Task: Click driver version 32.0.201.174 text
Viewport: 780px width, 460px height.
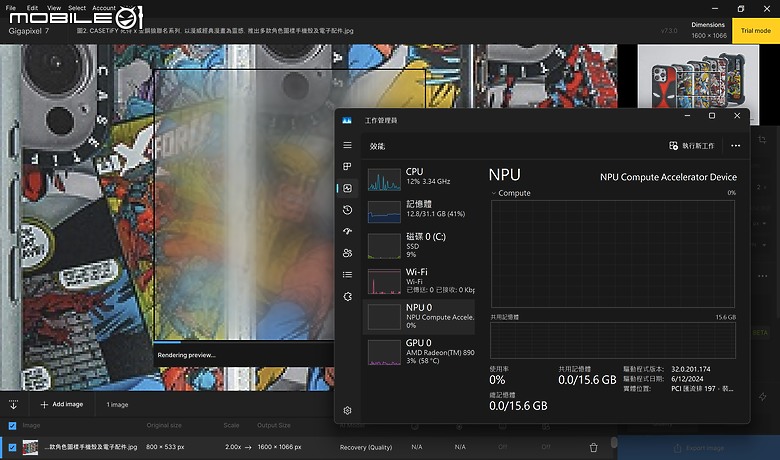Action: [690, 369]
